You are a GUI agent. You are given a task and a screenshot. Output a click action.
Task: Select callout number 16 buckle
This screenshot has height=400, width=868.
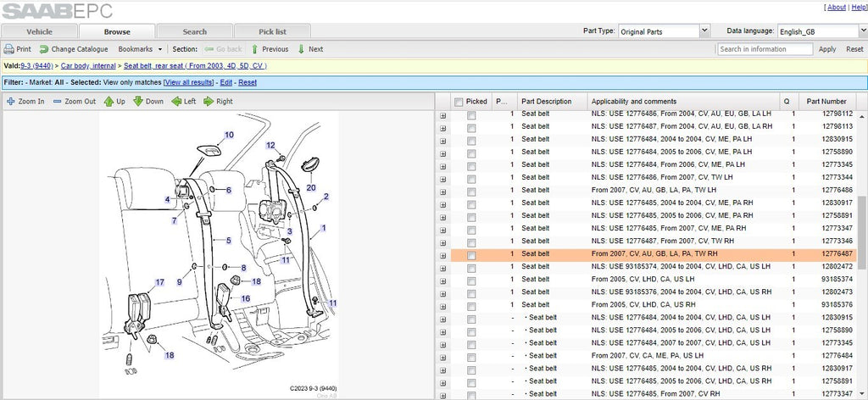pyautogui.click(x=245, y=298)
